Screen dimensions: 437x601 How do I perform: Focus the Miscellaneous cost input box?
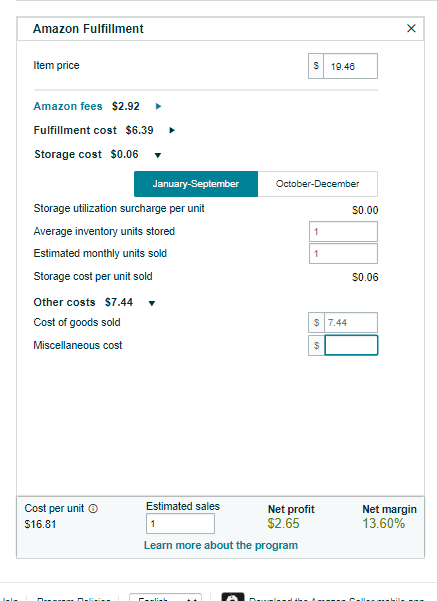click(x=351, y=345)
